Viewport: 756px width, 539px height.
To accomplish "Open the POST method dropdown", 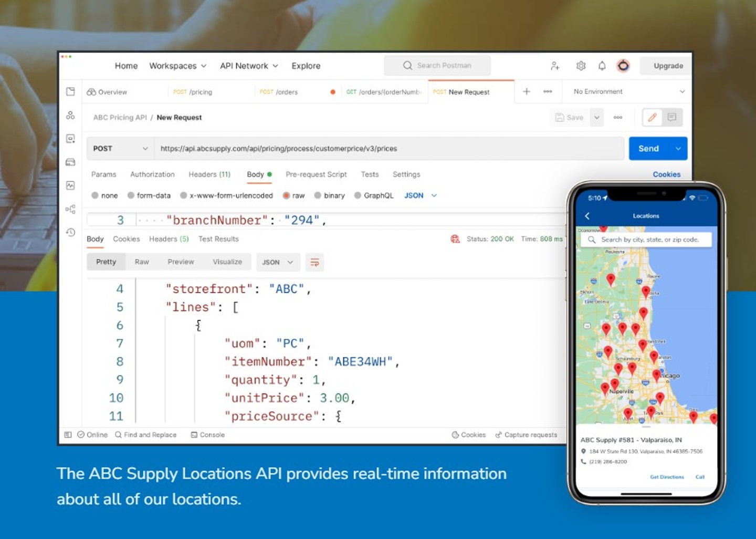I will coord(120,149).
